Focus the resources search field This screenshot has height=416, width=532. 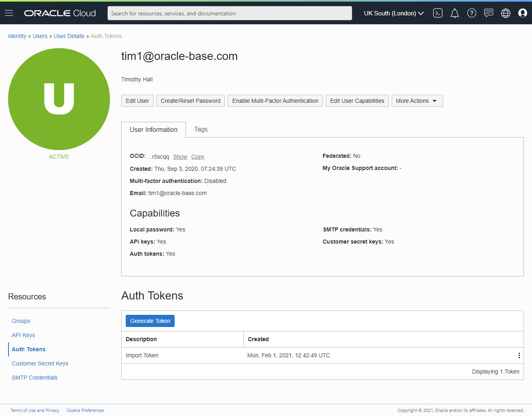(230, 13)
